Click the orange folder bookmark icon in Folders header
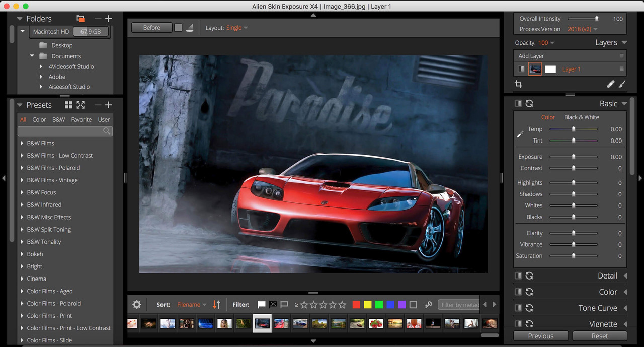The image size is (644, 347). tap(80, 19)
